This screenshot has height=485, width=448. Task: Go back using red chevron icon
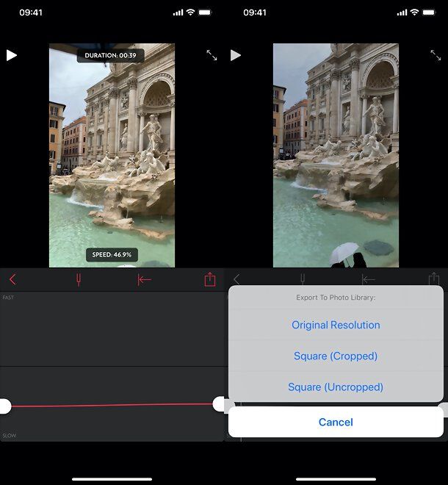coord(12,279)
